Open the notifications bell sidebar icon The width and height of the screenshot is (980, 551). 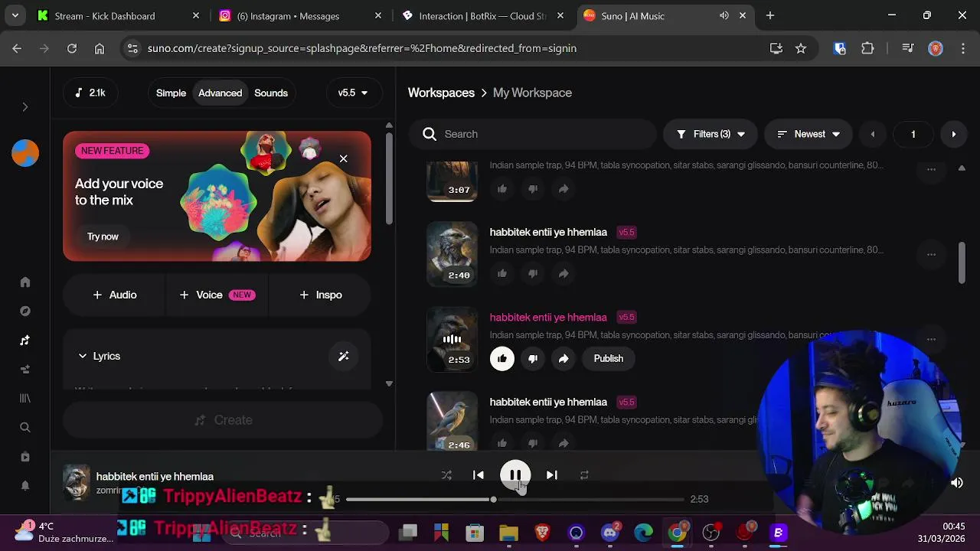click(25, 485)
